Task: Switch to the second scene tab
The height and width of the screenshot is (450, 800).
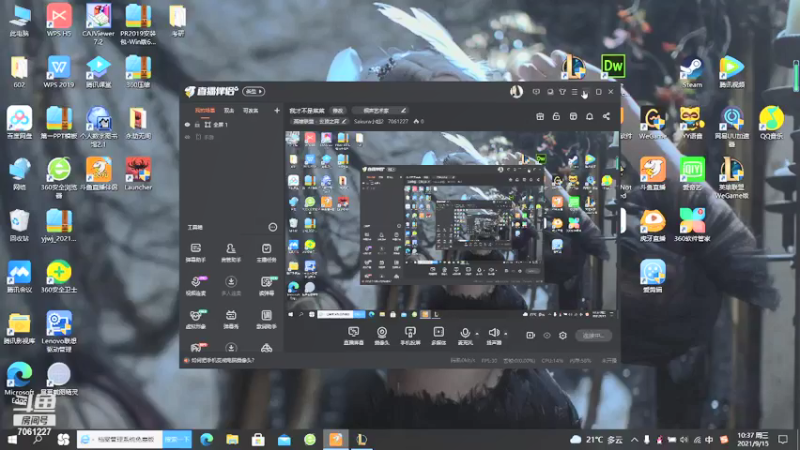Action: click(x=229, y=110)
